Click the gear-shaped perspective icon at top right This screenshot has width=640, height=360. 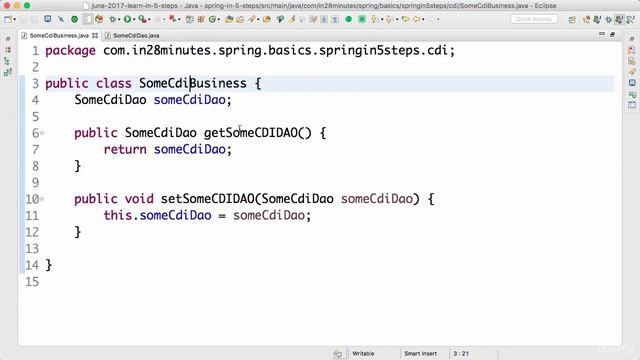(609, 20)
